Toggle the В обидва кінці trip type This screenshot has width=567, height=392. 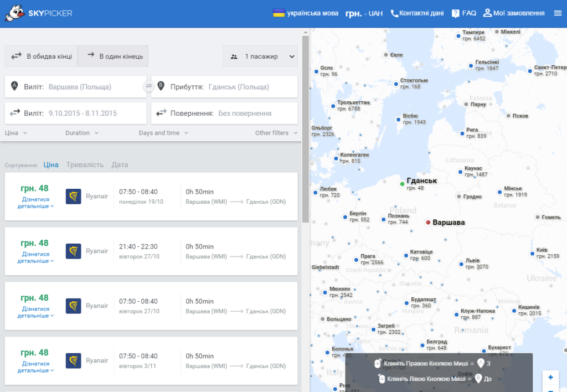pos(41,56)
